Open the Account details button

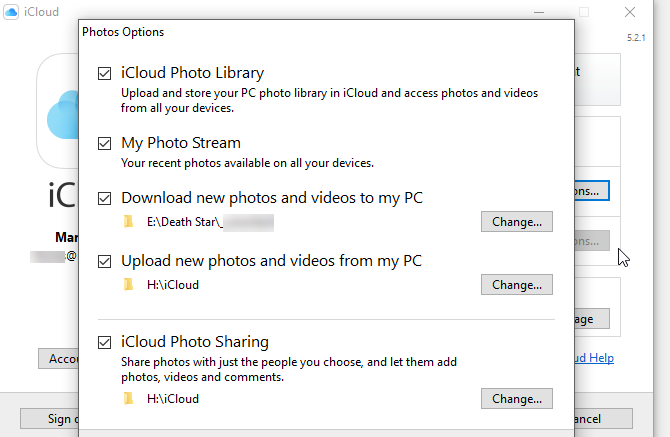(58, 358)
